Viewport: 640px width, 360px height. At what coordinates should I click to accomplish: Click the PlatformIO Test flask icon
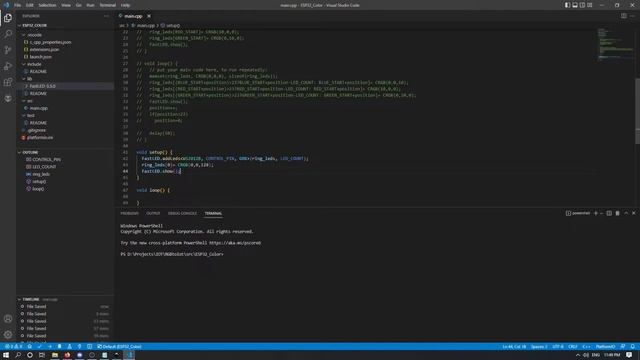69,347
